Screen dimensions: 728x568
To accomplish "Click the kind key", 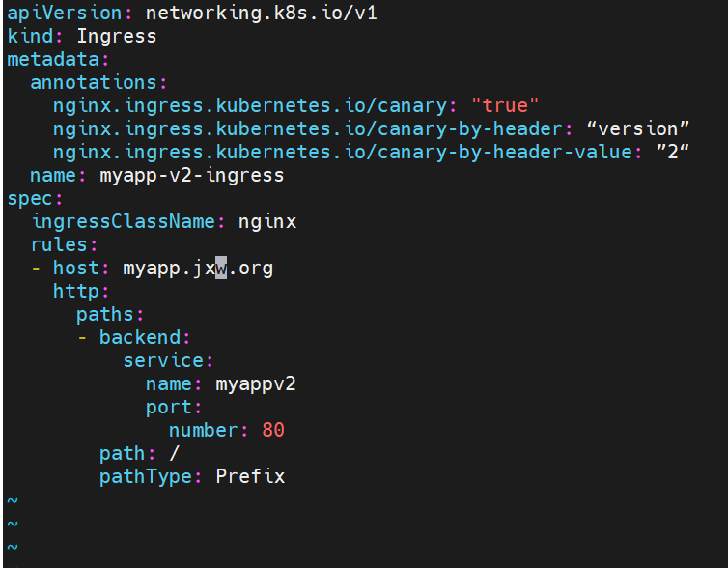I will (30, 37).
